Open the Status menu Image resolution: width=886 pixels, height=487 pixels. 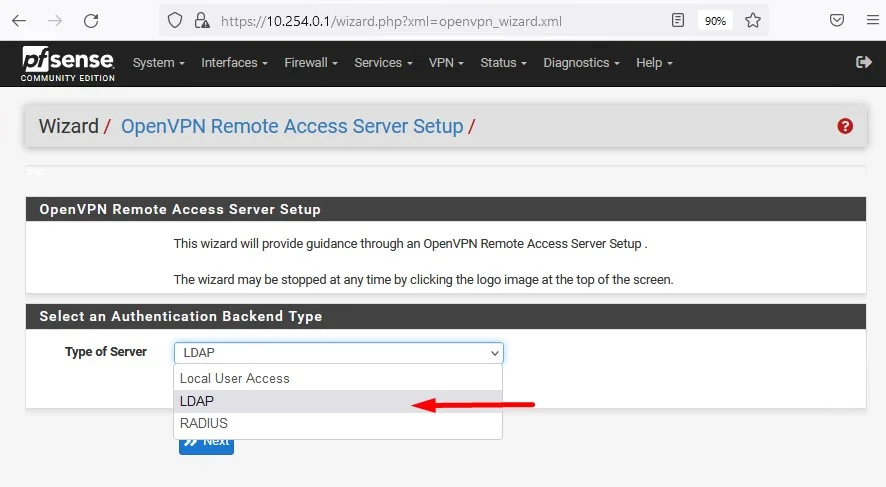(503, 63)
